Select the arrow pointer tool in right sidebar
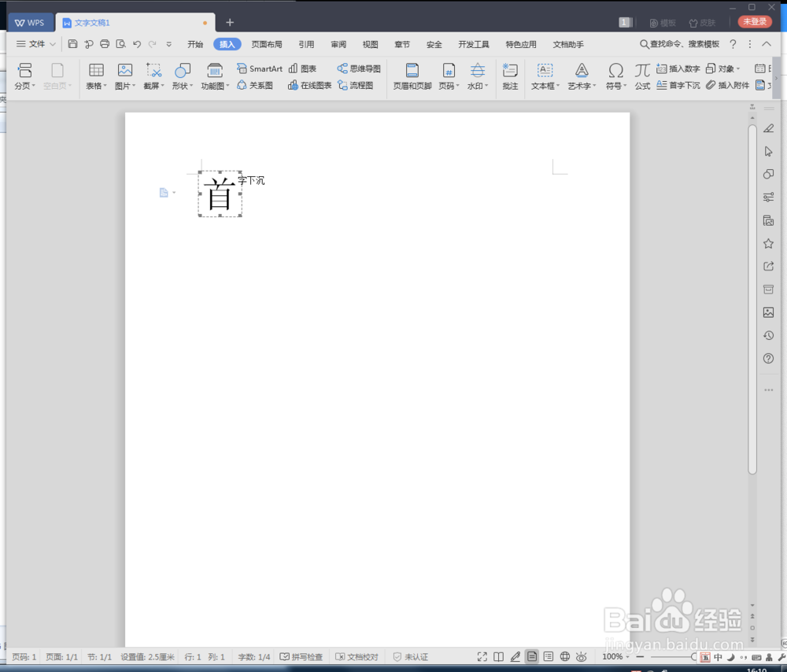This screenshot has width=787, height=672. 768,151
